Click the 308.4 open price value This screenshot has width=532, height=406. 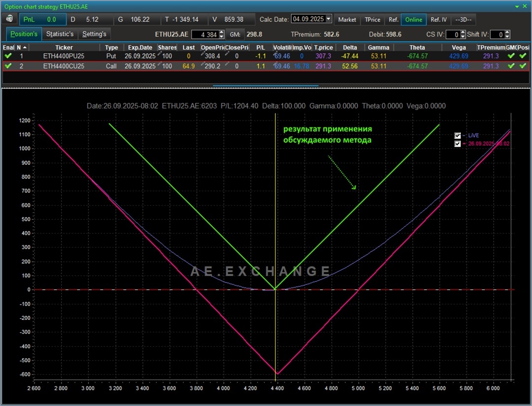212,56
